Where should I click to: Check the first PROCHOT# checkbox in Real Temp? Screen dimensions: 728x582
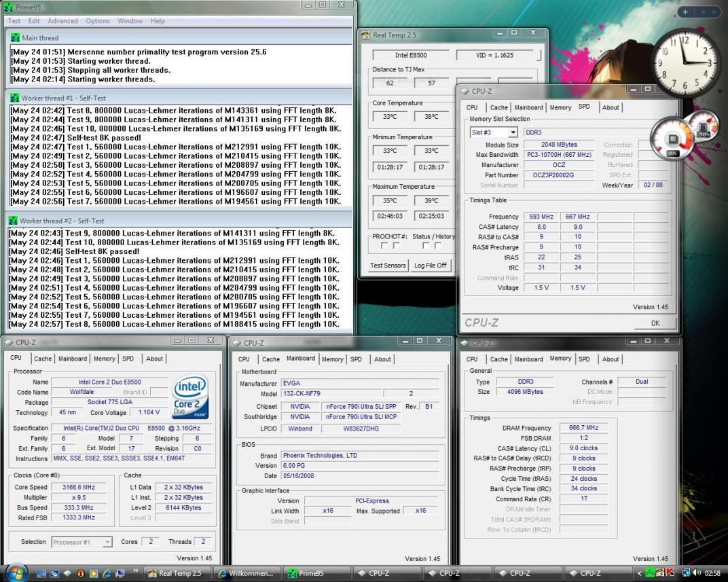(384, 246)
